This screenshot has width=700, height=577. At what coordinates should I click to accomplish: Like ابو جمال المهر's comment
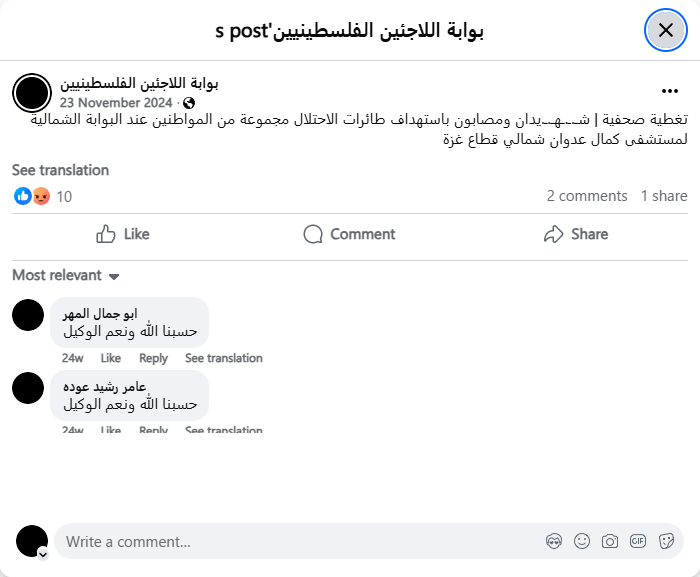pyautogui.click(x=110, y=358)
